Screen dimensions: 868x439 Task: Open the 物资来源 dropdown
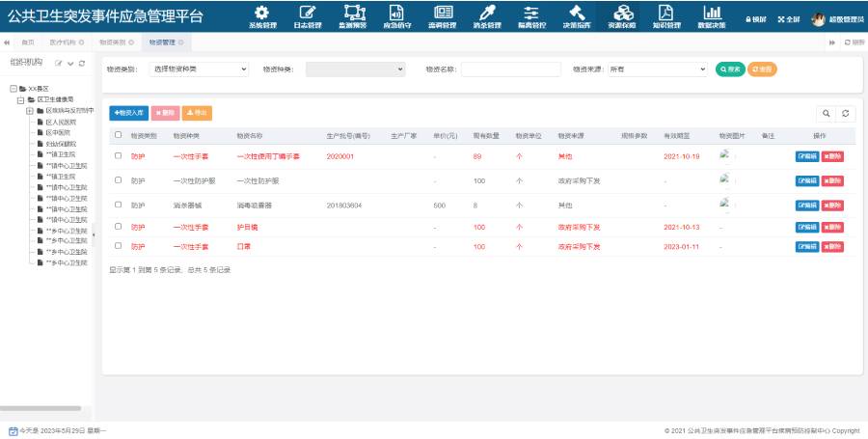coord(657,69)
